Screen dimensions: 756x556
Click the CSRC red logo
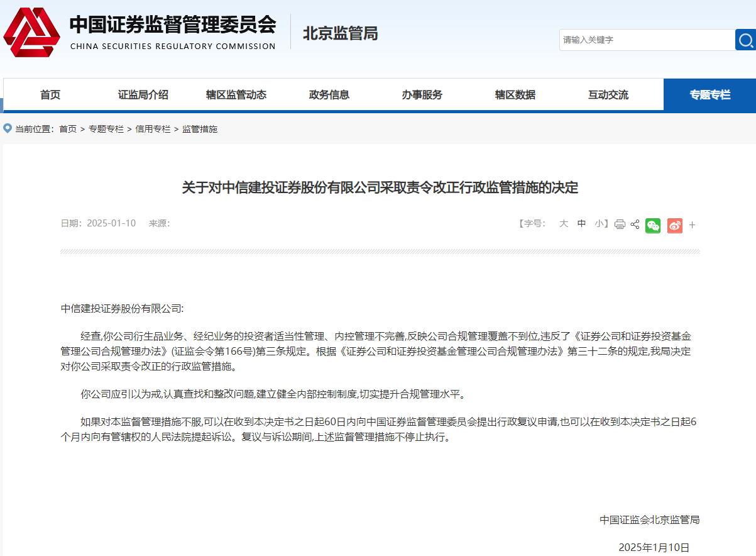[31, 31]
